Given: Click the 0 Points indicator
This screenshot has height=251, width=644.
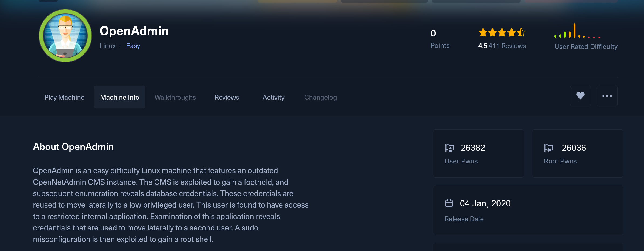Looking at the screenshot, I should 440,39.
